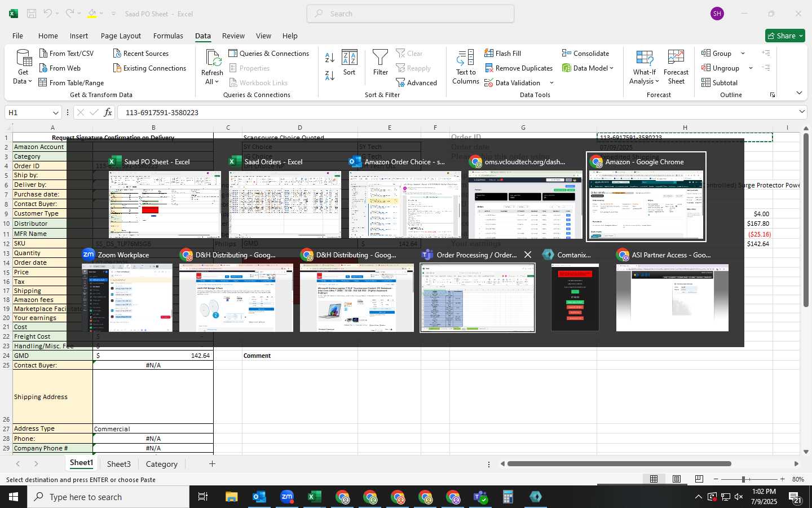Click the From Web icon
Screen dimensions: 812x508
(x=43, y=68)
